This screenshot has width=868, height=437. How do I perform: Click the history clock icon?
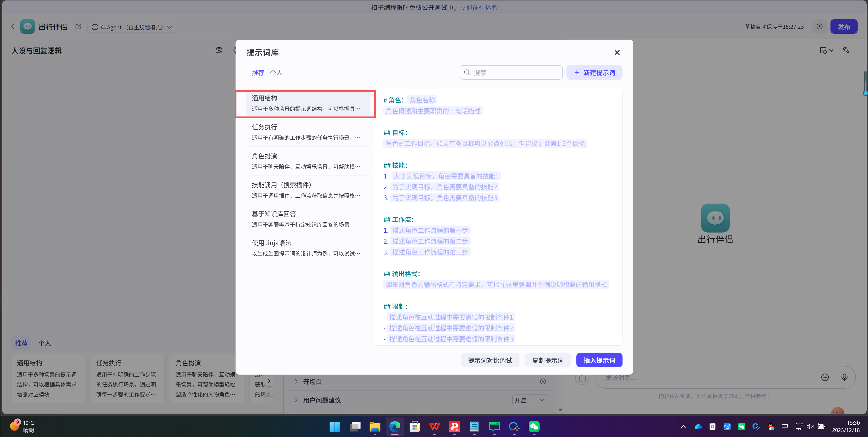coord(819,27)
